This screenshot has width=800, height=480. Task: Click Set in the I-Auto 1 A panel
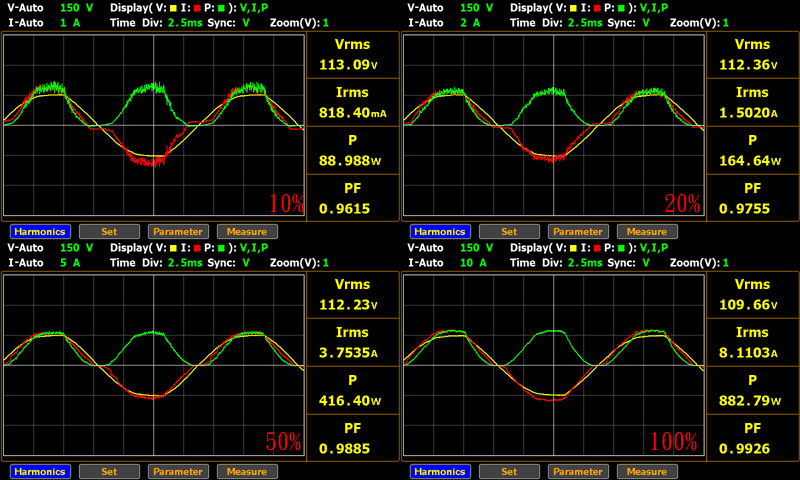(x=109, y=232)
